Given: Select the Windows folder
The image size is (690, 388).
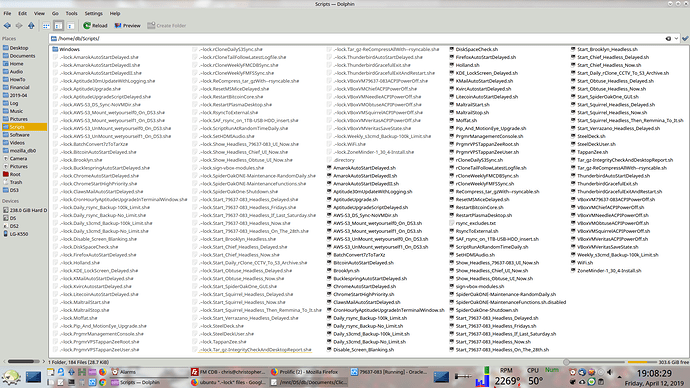Looking at the screenshot, I should (x=66, y=49).
